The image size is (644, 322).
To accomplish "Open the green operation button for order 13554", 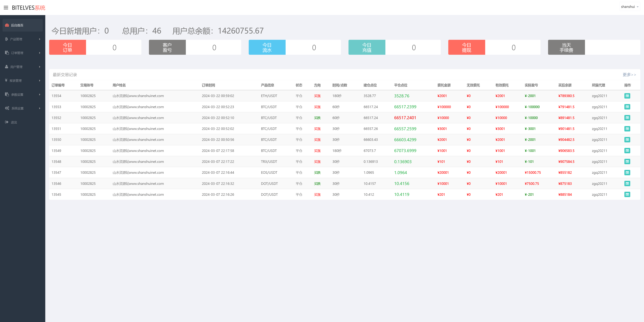I will coord(627,96).
